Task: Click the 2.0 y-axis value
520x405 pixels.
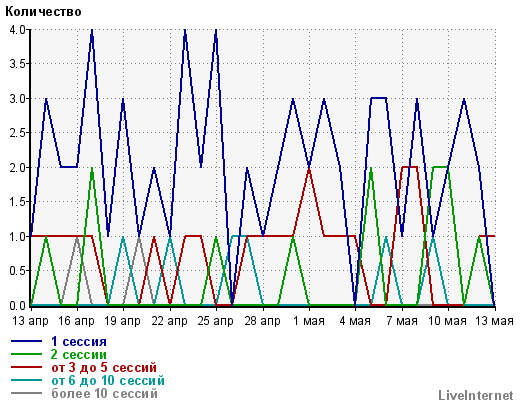Action: [x=17, y=168]
